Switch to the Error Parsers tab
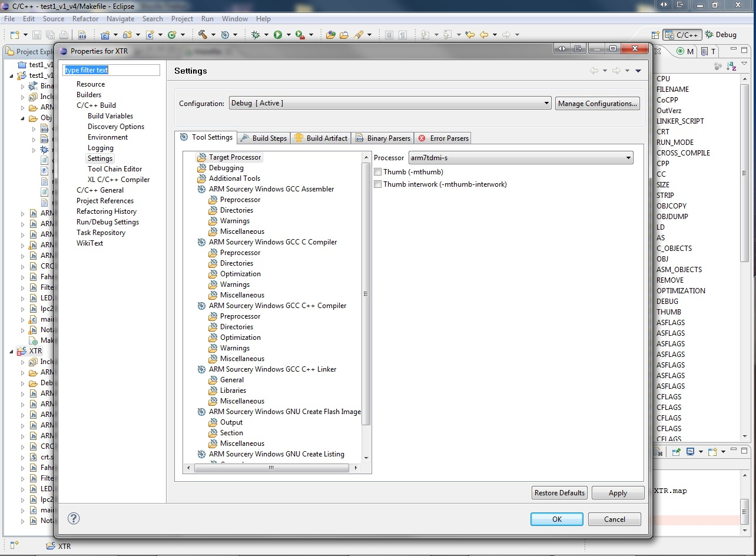Image resolution: width=756 pixels, height=556 pixels. point(443,138)
